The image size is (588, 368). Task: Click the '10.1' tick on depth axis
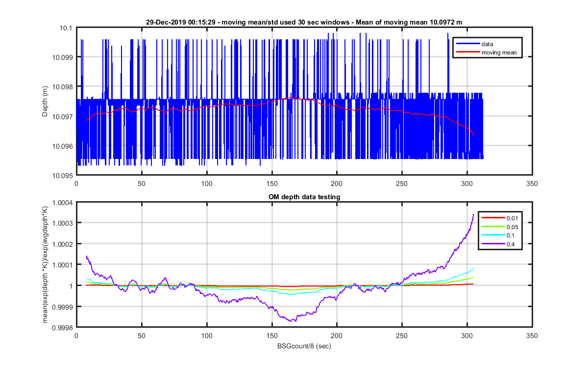(x=67, y=28)
